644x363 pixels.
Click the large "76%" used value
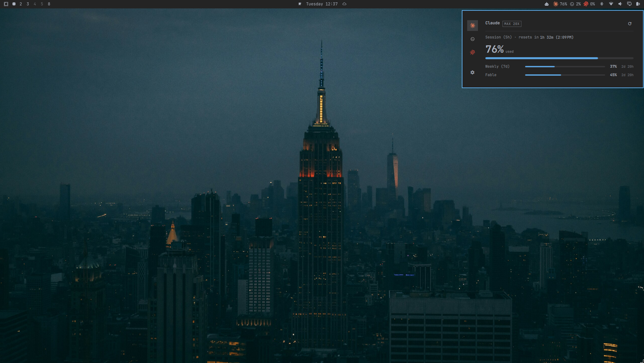click(494, 49)
